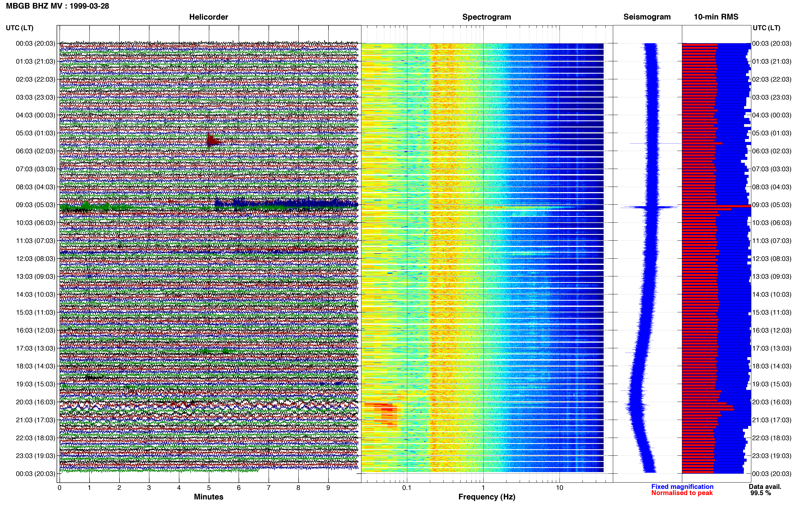Click the '0.1' frequency tick label
The height and width of the screenshot is (508, 812).
point(407,488)
